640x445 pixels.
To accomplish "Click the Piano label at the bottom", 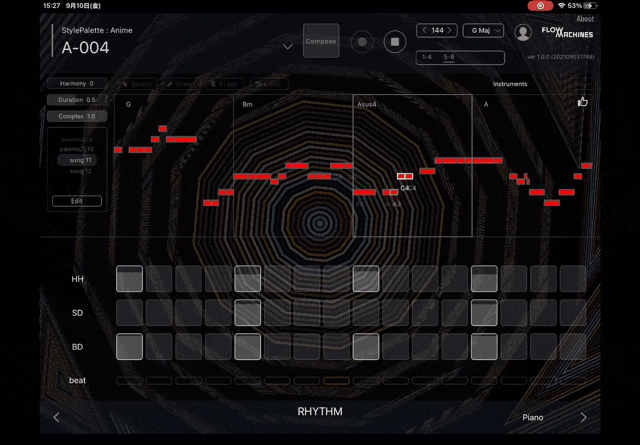I will [x=533, y=417].
